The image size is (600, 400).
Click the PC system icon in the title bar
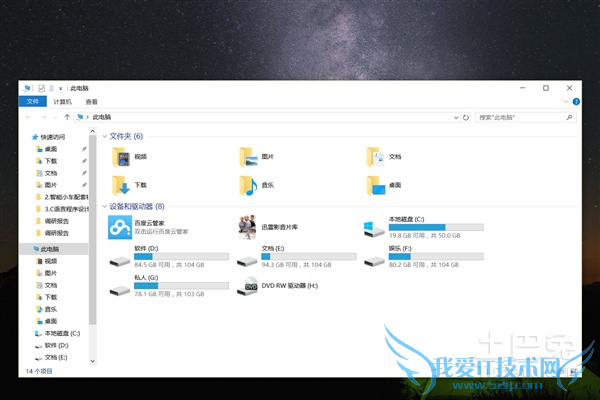point(26,88)
